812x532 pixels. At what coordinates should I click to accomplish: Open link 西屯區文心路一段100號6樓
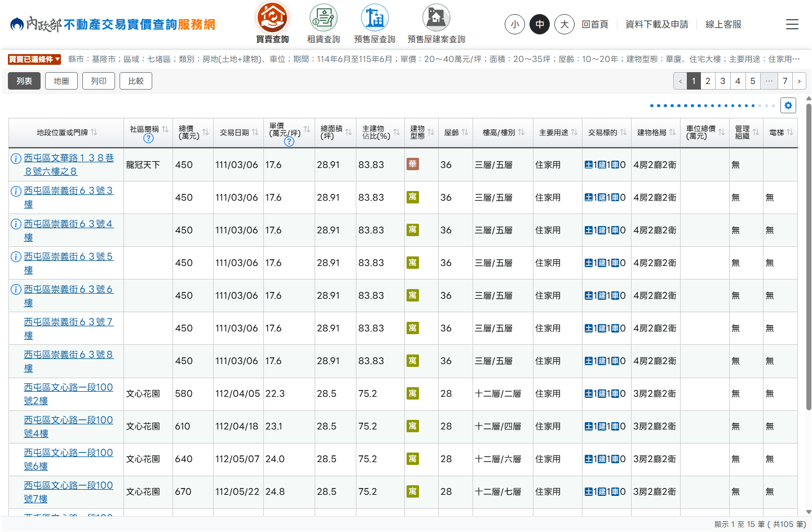point(68,459)
